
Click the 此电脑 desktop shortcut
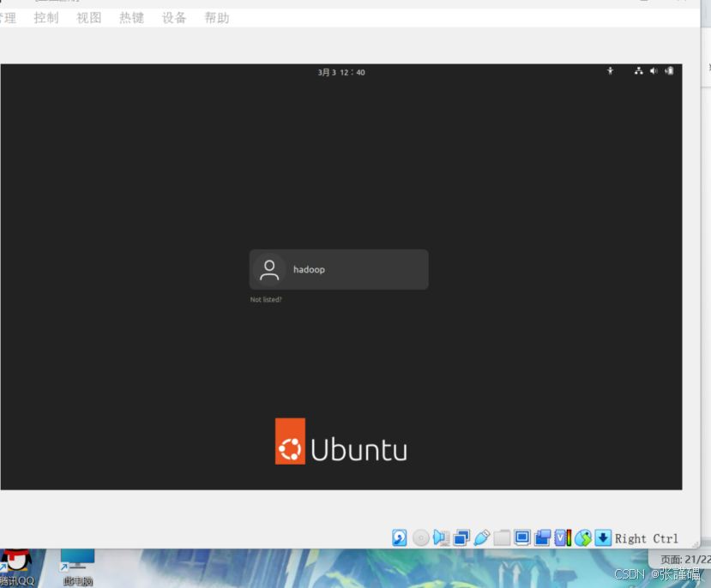[x=77, y=568]
